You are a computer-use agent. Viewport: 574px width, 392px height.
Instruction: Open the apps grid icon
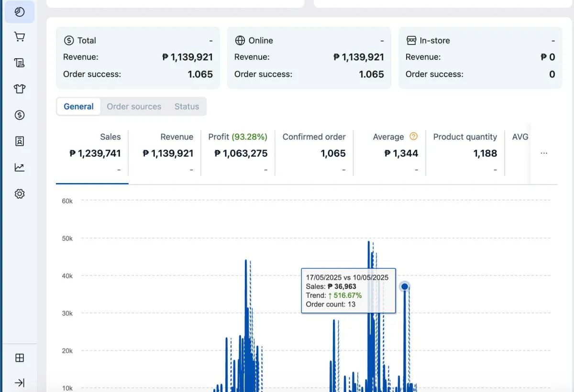[x=20, y=358]
